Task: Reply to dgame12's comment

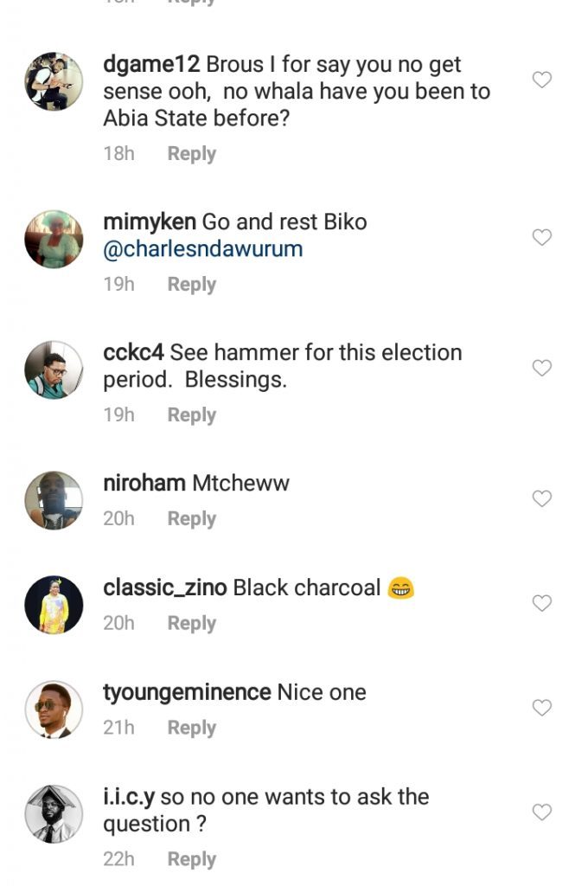Action: point(191,154)
